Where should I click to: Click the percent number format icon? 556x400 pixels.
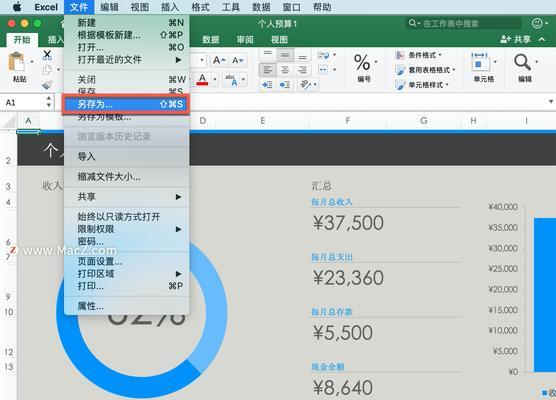tap(362, 62)
